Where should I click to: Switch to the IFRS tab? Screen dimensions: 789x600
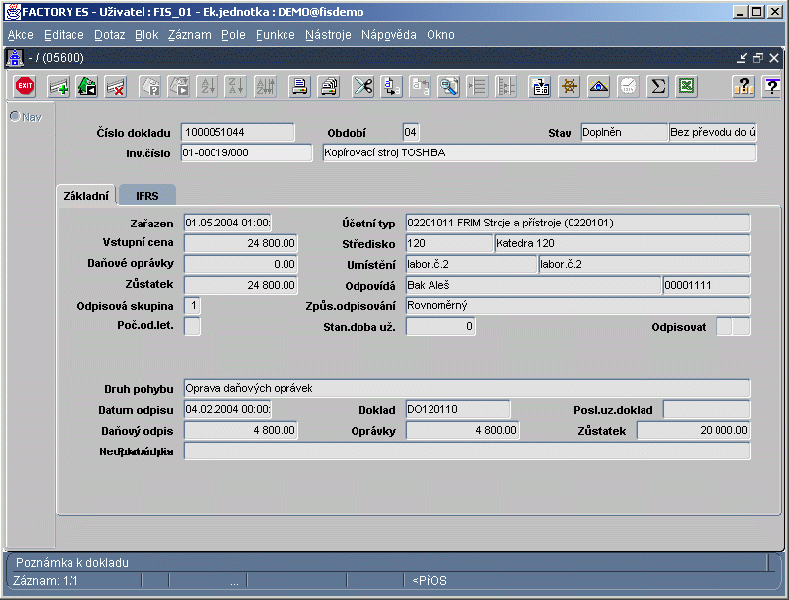coord(147,196)
